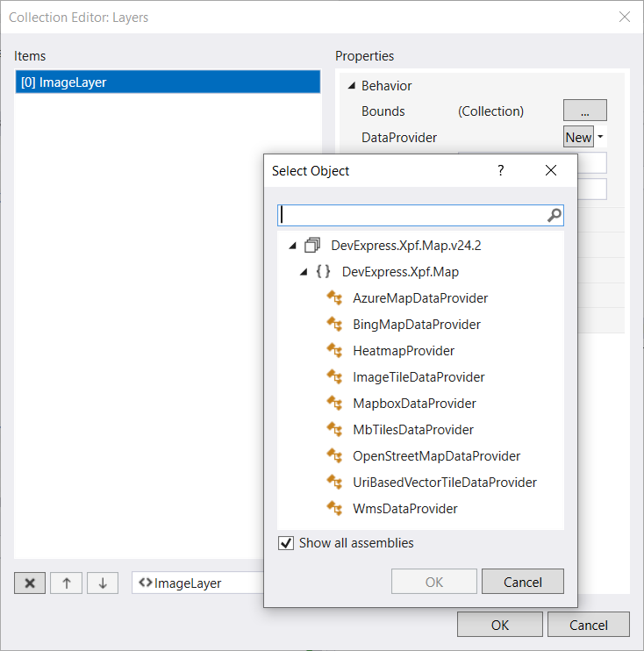Click the ImageTileDataProvider class icon

[334, 377]
